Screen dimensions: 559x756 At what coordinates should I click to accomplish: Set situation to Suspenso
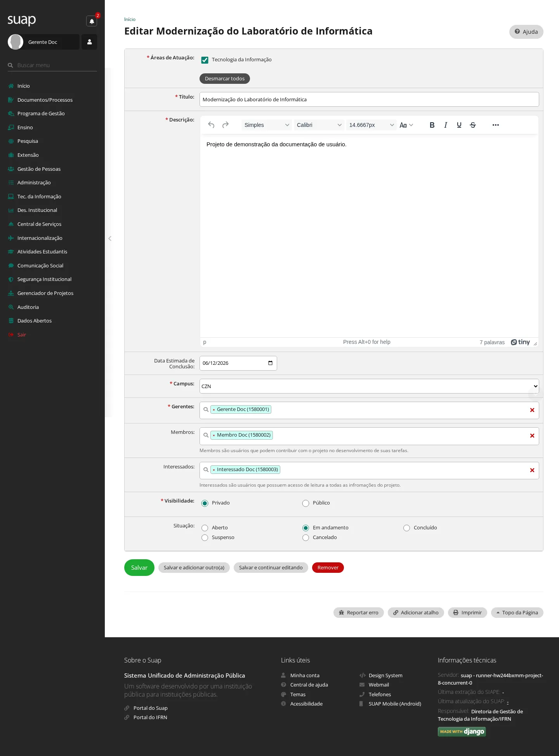[205, 538]
